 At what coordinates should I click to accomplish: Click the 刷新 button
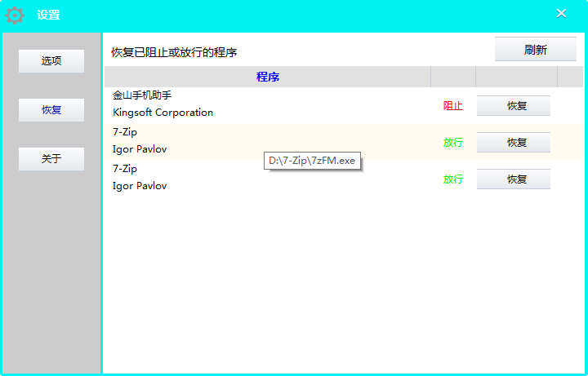(536, 50)
